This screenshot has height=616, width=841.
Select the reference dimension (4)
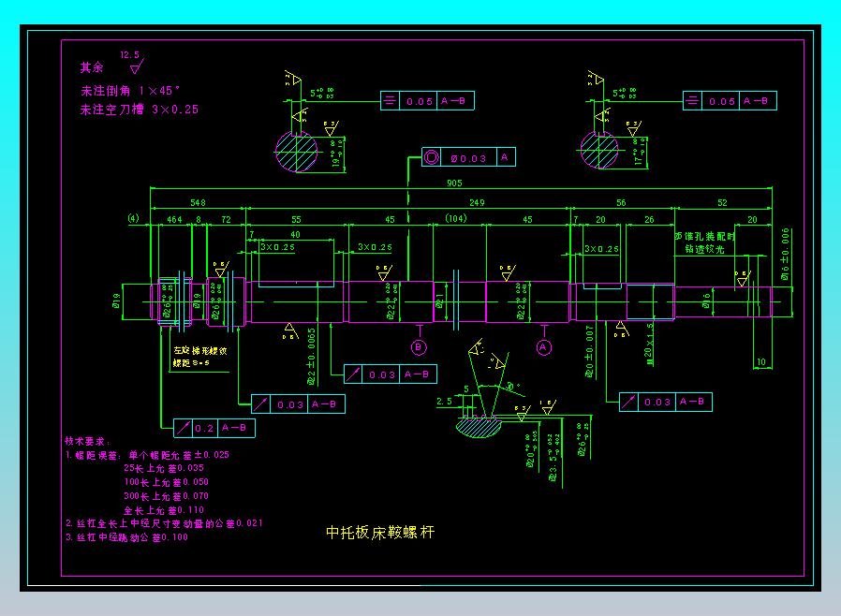(133, 218)
